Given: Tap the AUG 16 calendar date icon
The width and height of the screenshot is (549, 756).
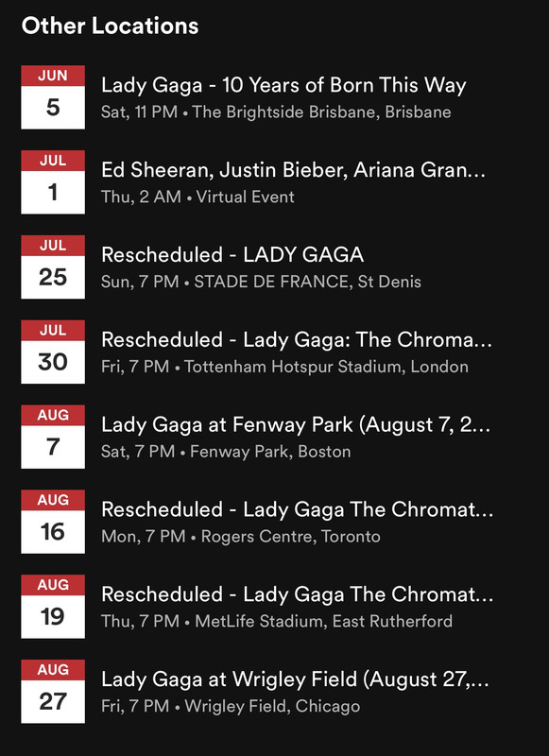Looking at the screenshot, I should click(53, 522).
